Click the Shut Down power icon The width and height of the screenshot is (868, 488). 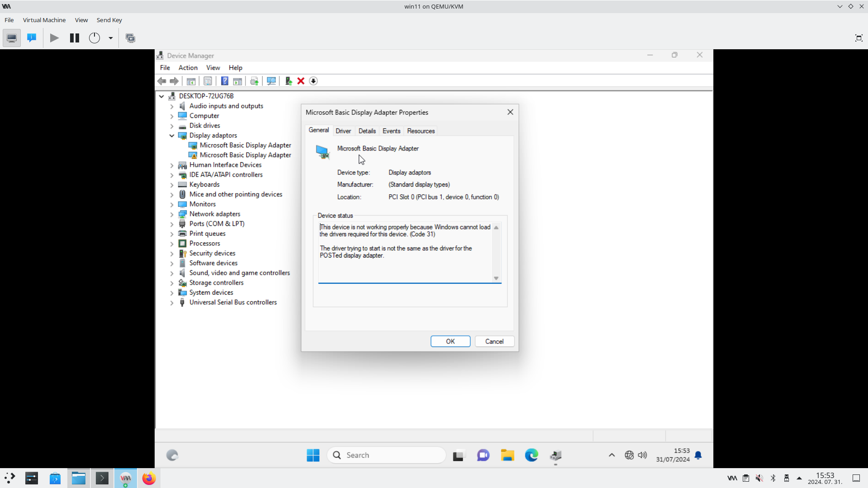[94, 38]
